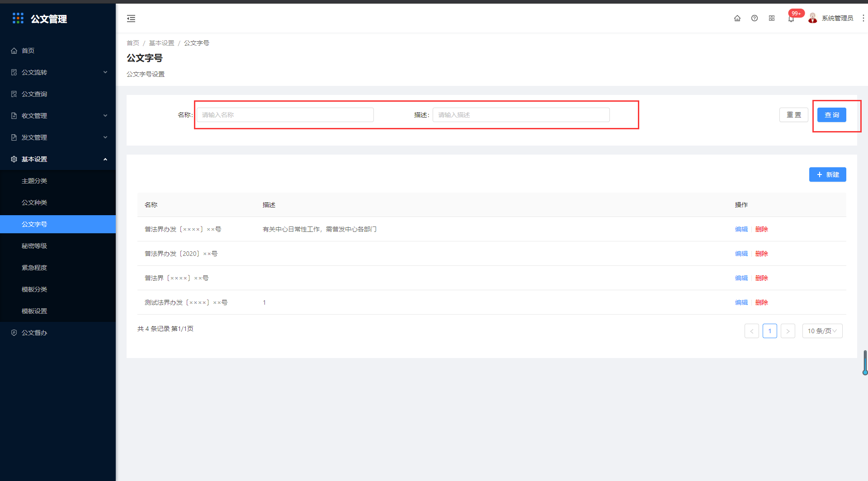Click the 操作 column header

tap(741, 205)
